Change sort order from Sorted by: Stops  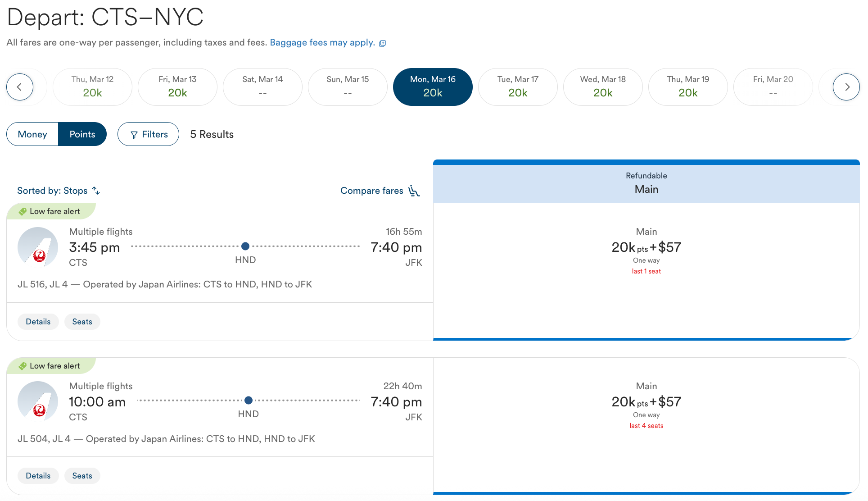pos(53,191)
